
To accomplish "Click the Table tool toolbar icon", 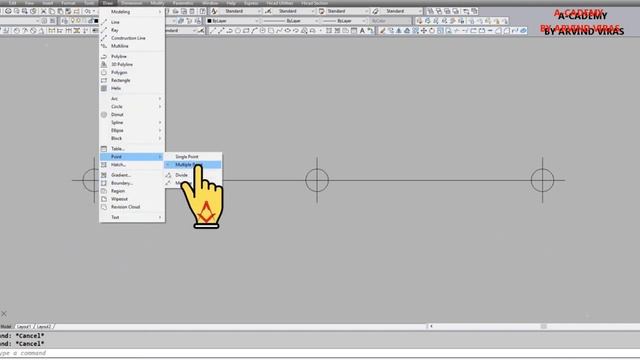I will click(x=354, y=31).
